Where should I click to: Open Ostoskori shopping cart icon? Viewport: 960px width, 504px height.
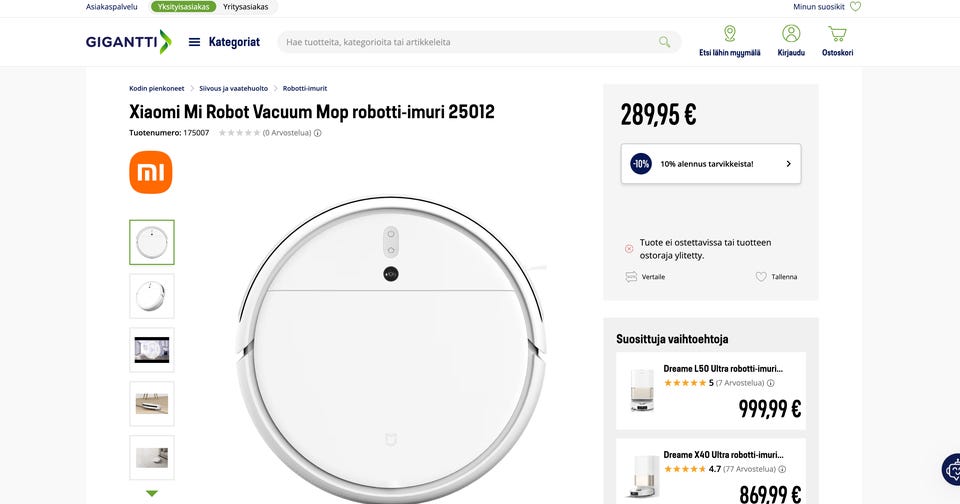(837, 34)
